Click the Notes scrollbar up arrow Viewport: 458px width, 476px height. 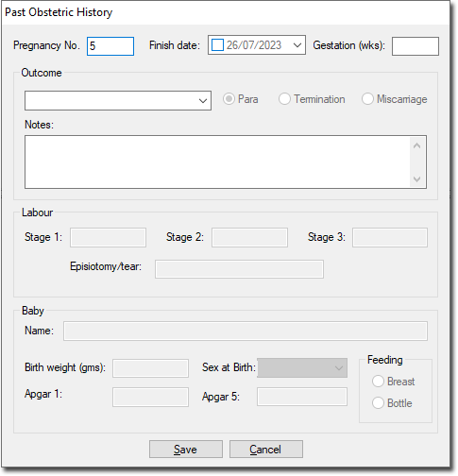pyautogui.click(x=417, y=145)
